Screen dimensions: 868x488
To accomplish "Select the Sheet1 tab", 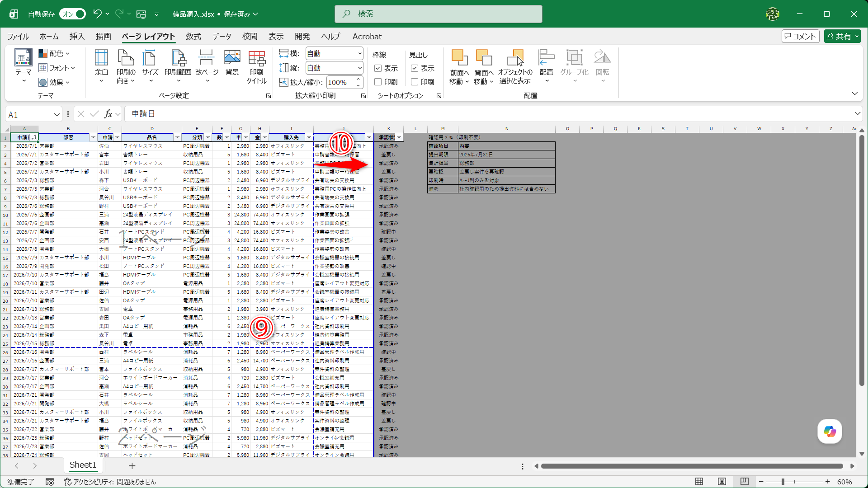I will point(83,465).
